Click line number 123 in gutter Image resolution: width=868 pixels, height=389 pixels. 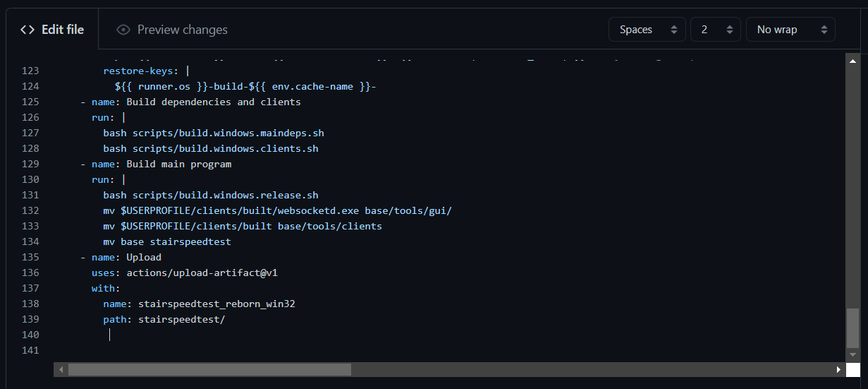[30, 71]
